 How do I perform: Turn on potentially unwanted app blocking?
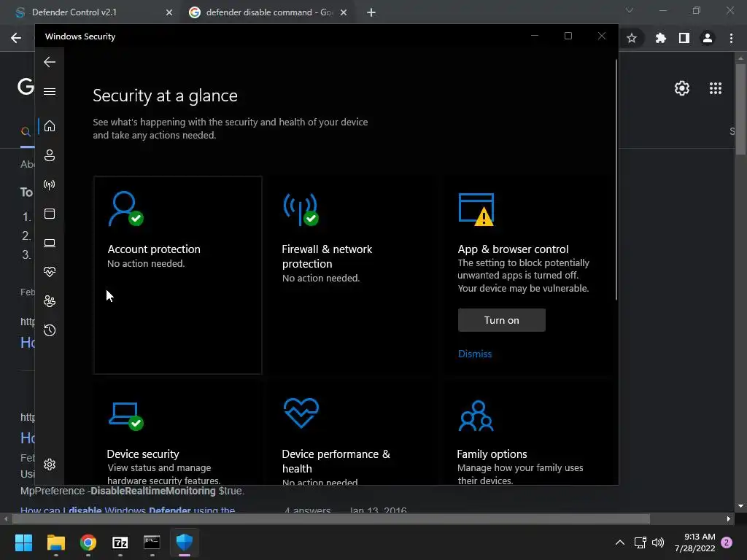click(x=502, y=321)
